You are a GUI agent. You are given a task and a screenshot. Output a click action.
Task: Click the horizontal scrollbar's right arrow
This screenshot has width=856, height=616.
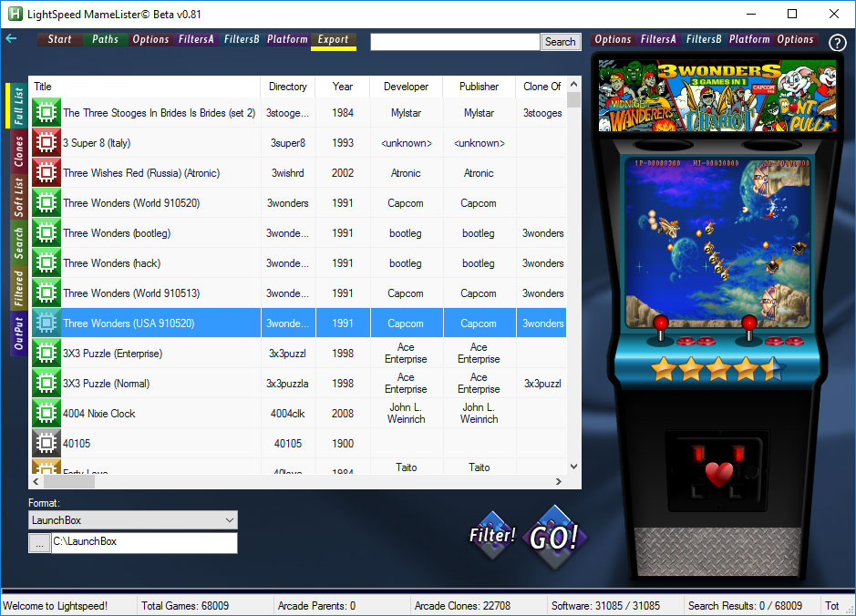tap(559, 481)
